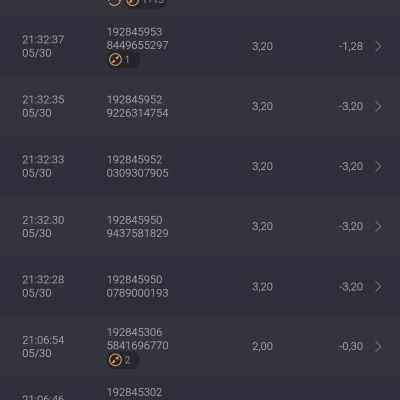Select round ID 192845950 9437581829
Screen dimensions: 400x400
137,226
